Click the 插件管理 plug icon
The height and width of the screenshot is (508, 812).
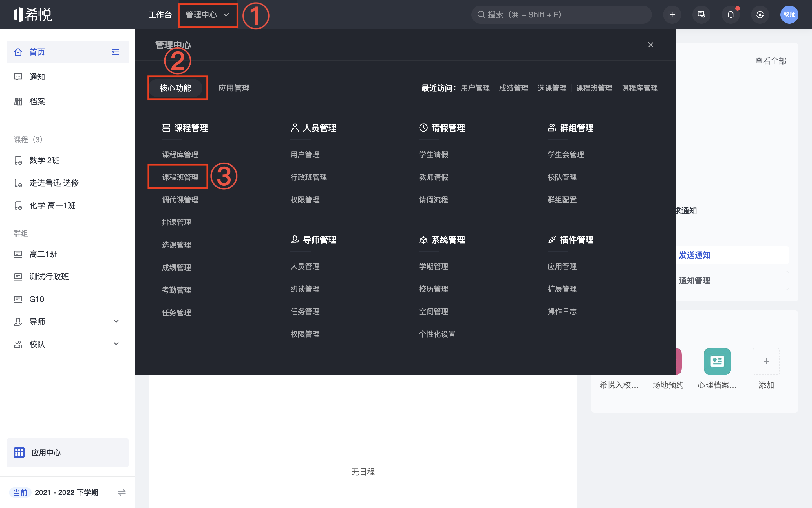point(552,240)
